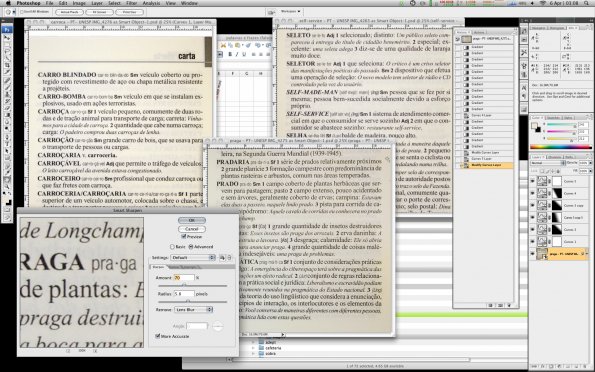The height and width of the screenshot is (372, 595).
Task: Click the History panel trash icon
Action: pos(509,305)
